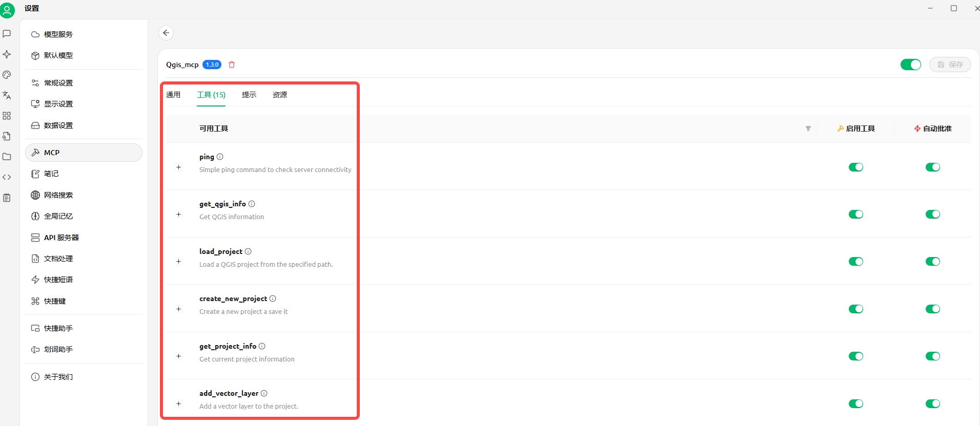Image resolution: width=980 pixels, height=426 pixels.
Task: Open the chat assistant sidebar icon
Action: (7, 34)
